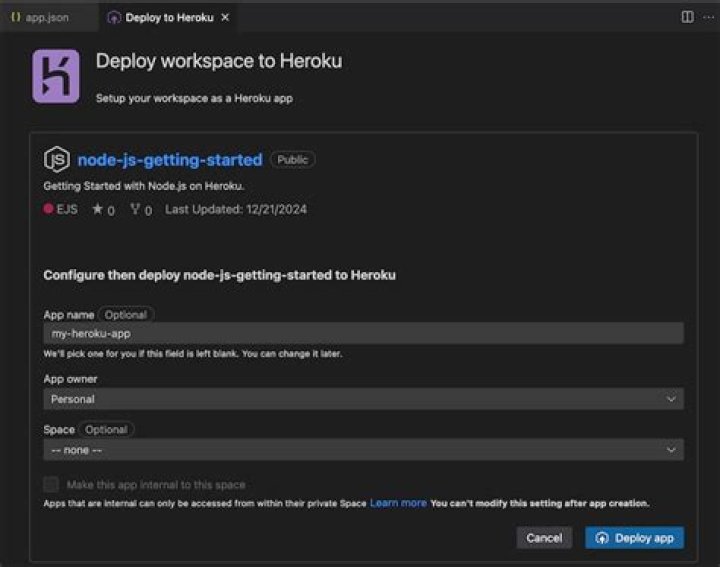Click the repository fork icon
720x567 pixels.
135,210
